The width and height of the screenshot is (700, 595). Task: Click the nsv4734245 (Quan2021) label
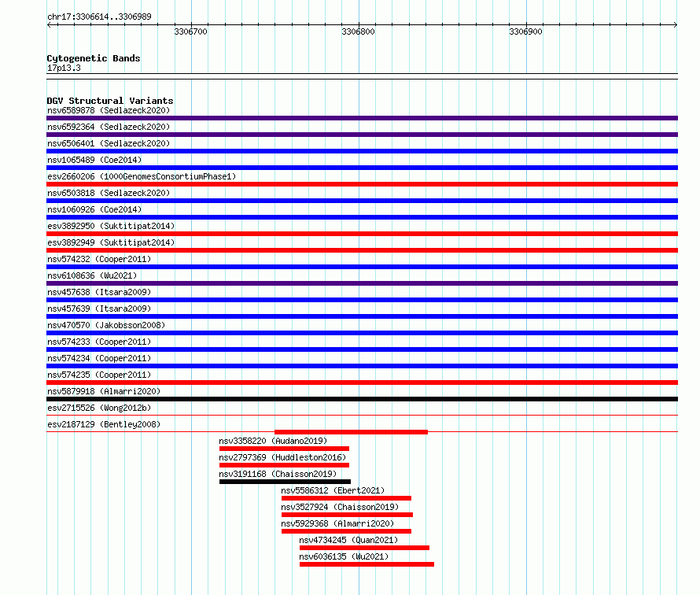point(348,540)
